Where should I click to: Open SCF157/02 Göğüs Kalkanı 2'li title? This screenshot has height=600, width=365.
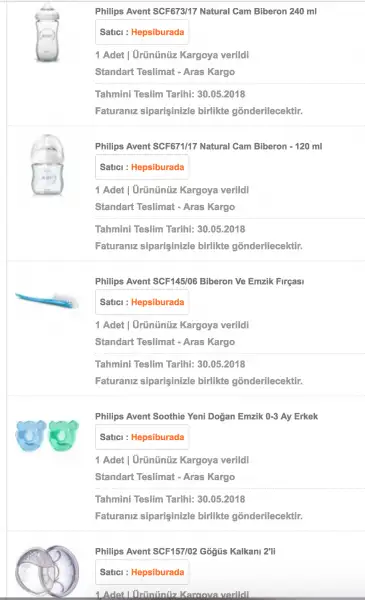click(x=185, y=551)
